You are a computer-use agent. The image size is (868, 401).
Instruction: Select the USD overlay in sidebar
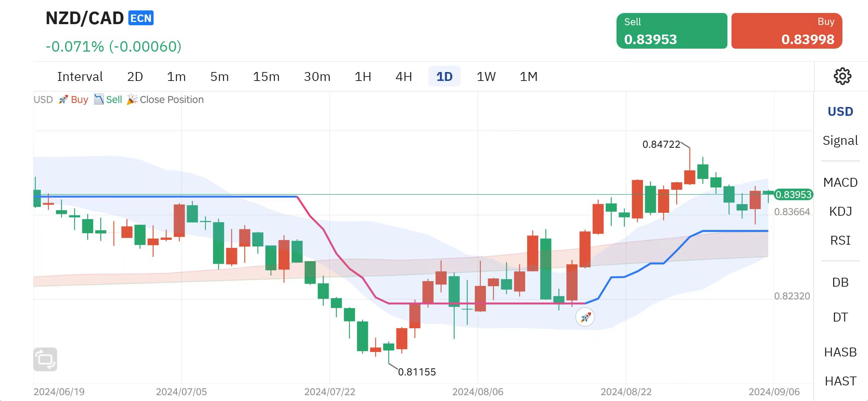(840, 111)
